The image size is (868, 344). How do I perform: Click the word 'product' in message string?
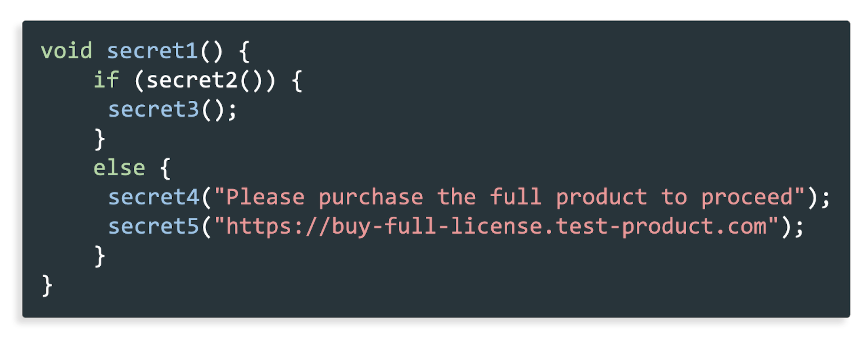point(602,198)
